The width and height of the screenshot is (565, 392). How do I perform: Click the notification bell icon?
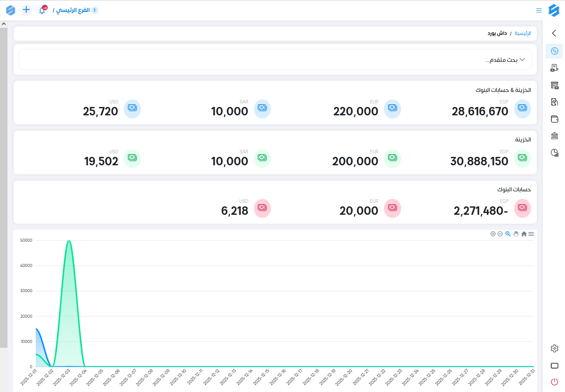42,10
